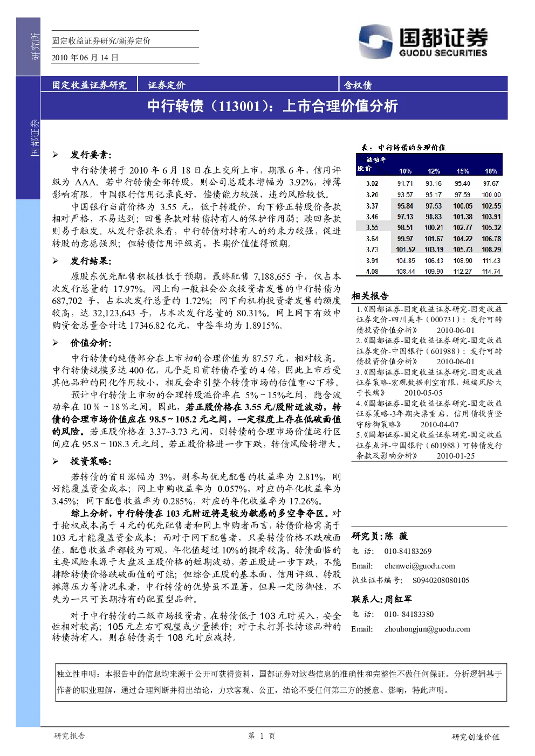Click the table cell 97.67
Screen dimensions: 535x756
coord(491,184)
